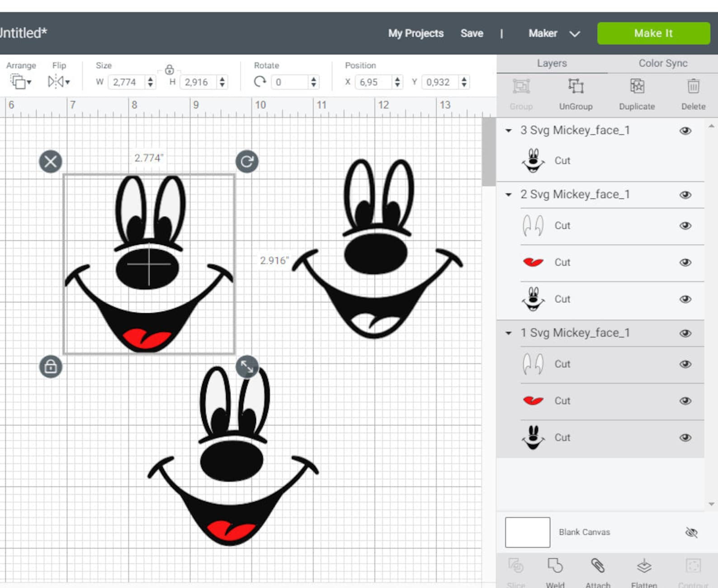Click the Group icon in Layers panel
Image resolution: width=718 pixels, height=588 pixels.
tap(521, 86)
